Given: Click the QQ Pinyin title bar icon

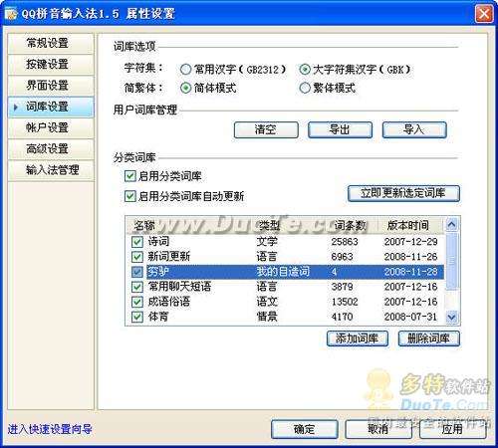Looking at the screenshot, I should click(x=11, y=14).
